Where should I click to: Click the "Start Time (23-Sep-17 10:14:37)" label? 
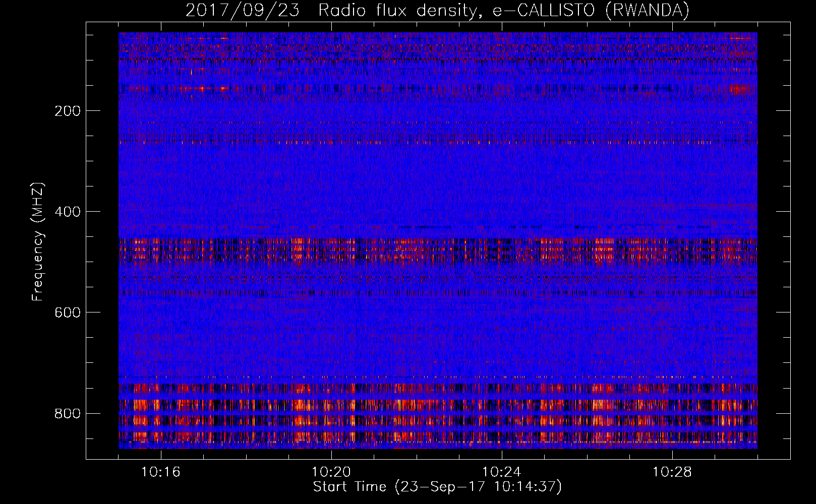(437, 487)
